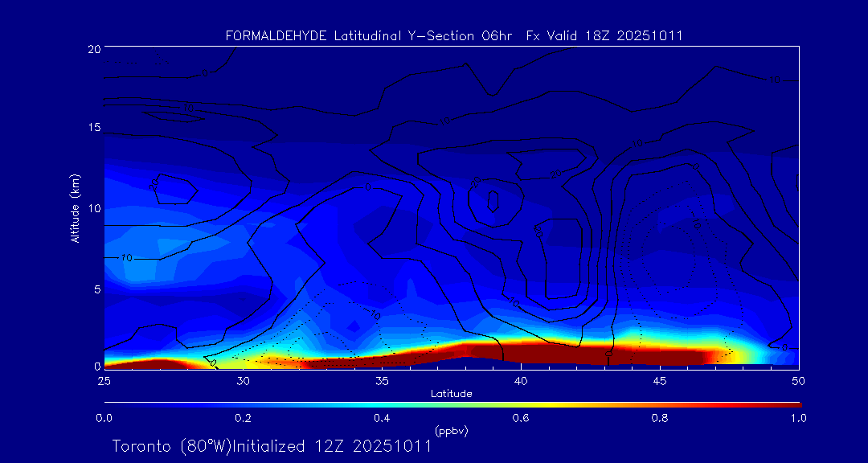Select altitude axis tick label '20'
Viewport: 868px width, 463px height.
(x=93, y=48)
